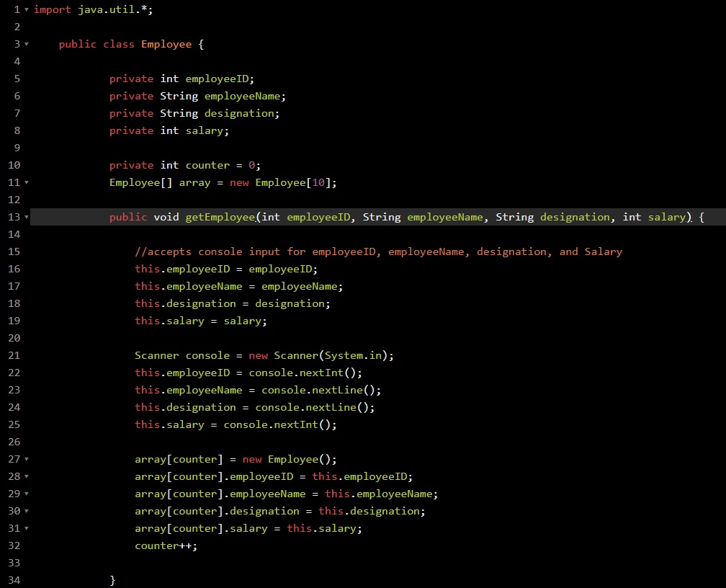The height and width of the screenshot is (588, 726).
Task: Click the 'java.util.*;' text
Action: pyautogui.click(x=115, y=10)
